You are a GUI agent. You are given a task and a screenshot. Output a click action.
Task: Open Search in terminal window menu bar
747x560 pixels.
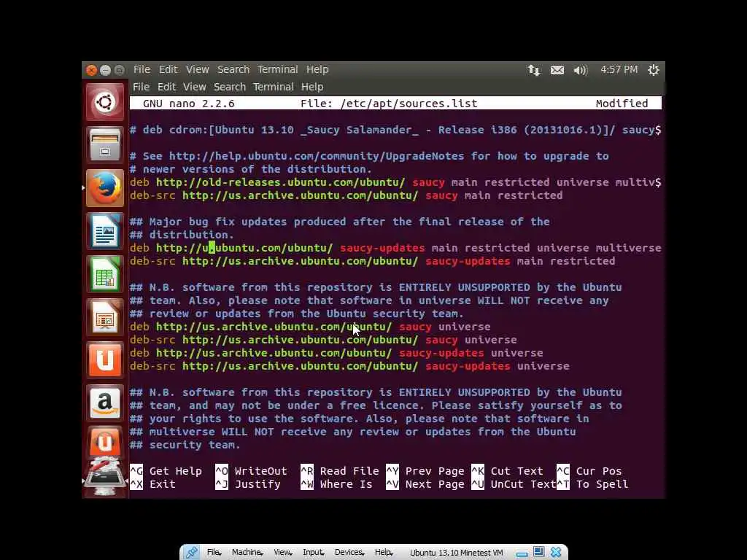pyautogui.click(x=230, y=87)
